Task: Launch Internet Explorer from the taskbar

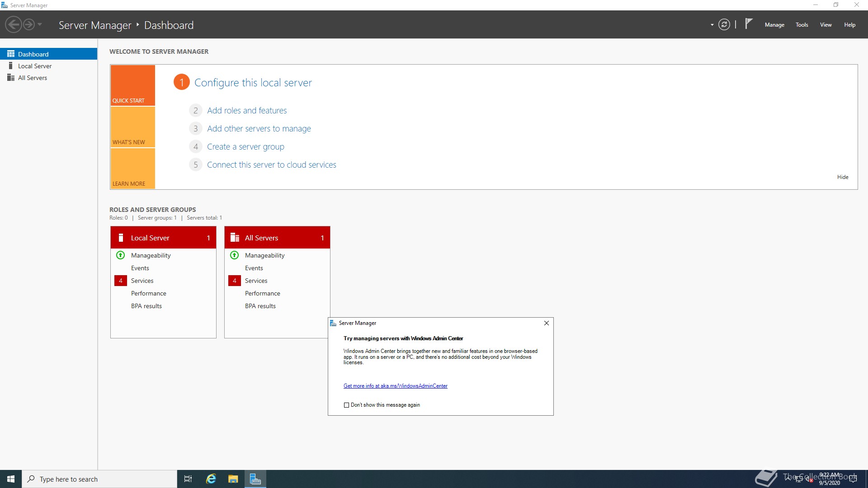Action: 211,479
